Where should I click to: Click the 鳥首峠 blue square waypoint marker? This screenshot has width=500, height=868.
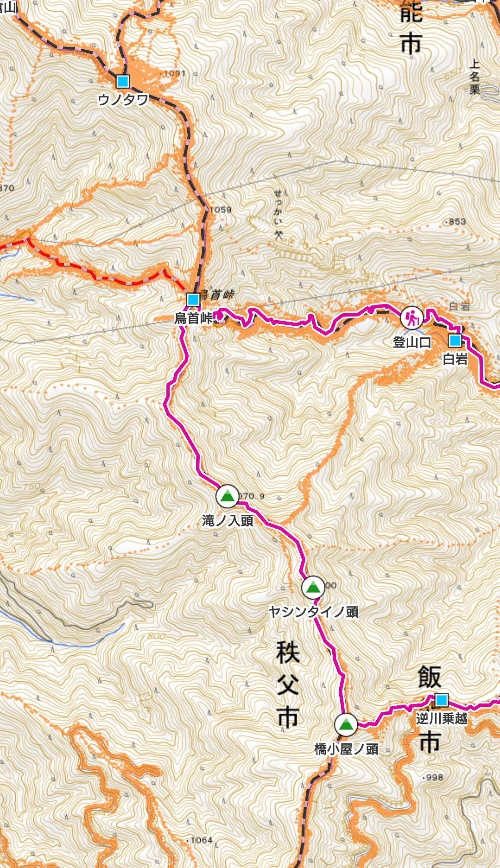pyautogui.click(x=193, y=299)
